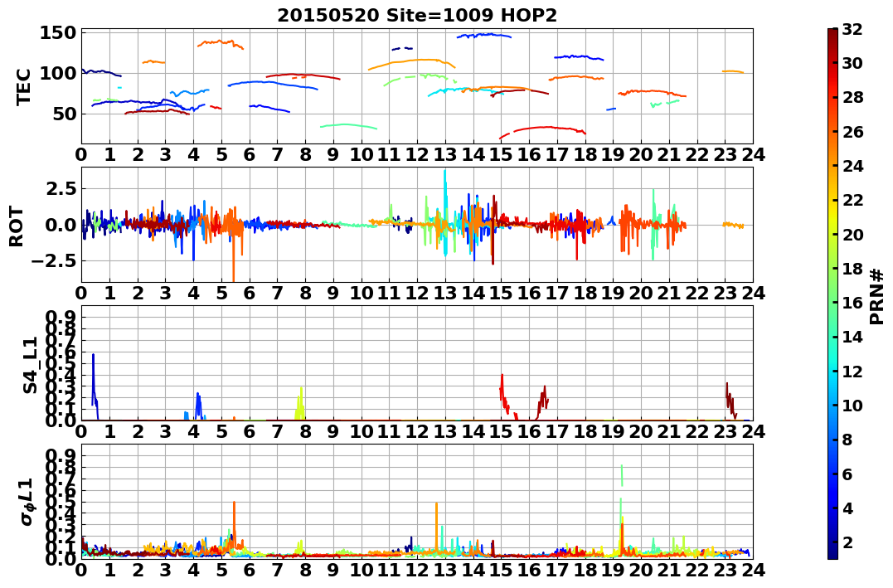The image size is (893, 588).
Task: Click the colorbar tick label 28
Action: pos(852,97)
